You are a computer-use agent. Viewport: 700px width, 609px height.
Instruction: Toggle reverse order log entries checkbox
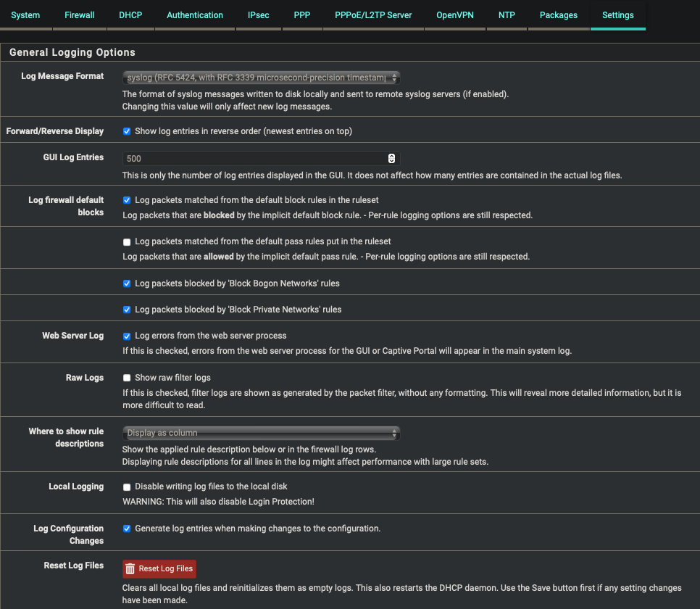coord(127,132)
